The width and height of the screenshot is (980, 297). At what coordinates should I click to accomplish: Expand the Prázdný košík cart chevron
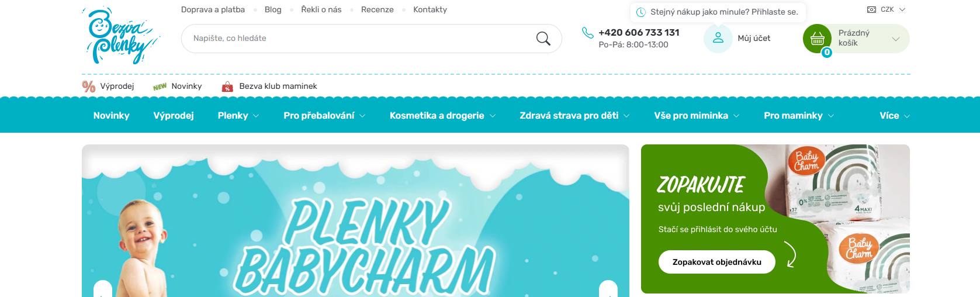point(895,39)
